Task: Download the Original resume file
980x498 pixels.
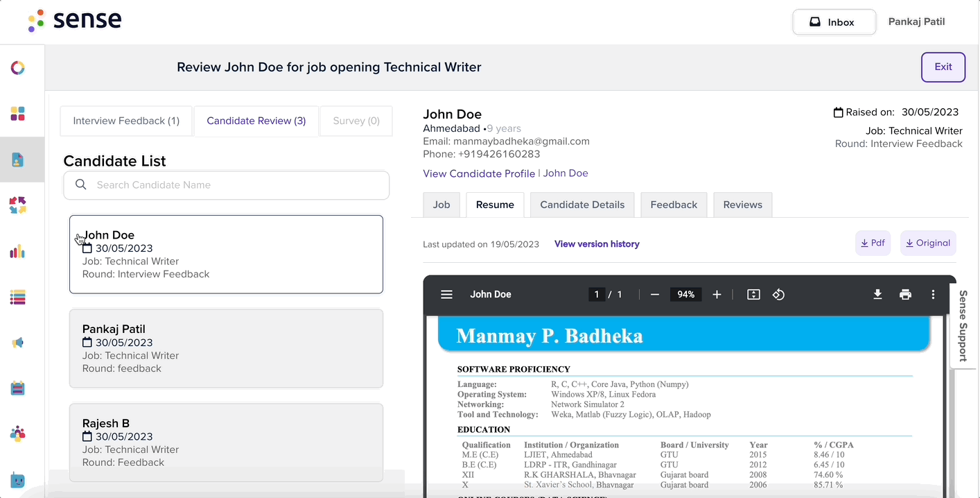Action: [928, 243]
